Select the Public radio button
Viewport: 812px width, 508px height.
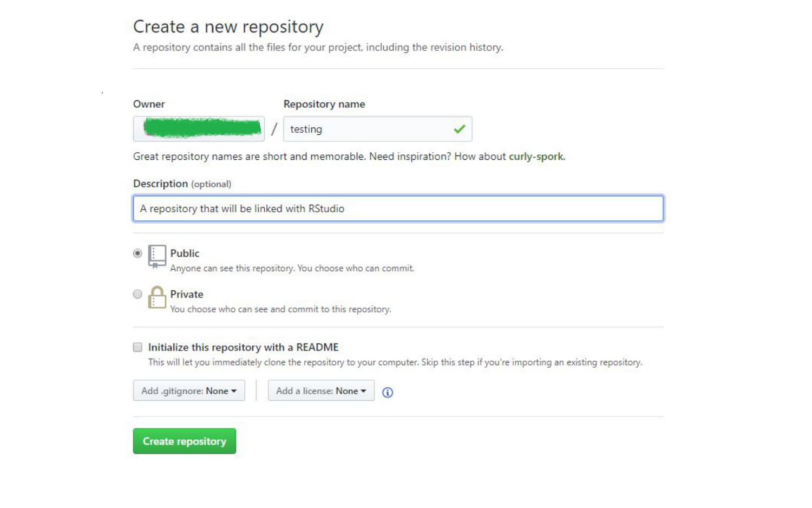[x=137, y=253]
